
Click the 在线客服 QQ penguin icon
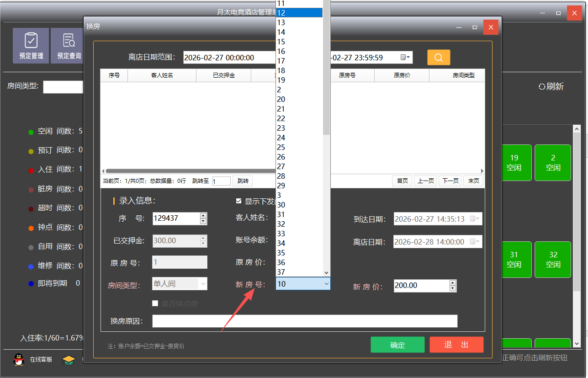click(x=19, y=359)
